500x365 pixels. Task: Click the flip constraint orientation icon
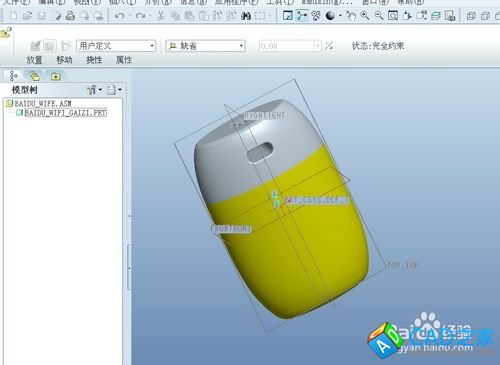[329, 46]
